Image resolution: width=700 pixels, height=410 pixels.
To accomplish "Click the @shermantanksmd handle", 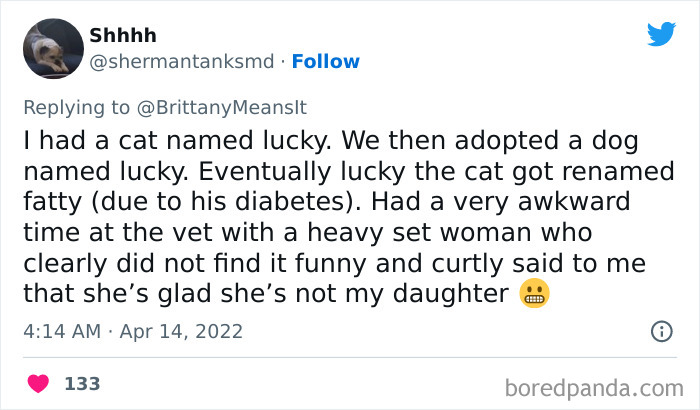I will 181,62.
